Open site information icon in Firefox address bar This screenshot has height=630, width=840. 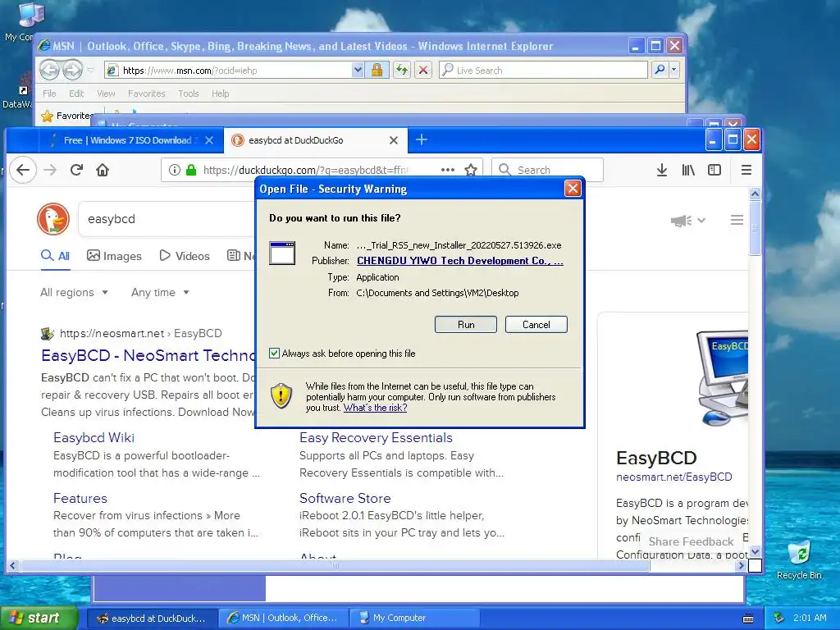pyautogui.click(x=174, y=170)
